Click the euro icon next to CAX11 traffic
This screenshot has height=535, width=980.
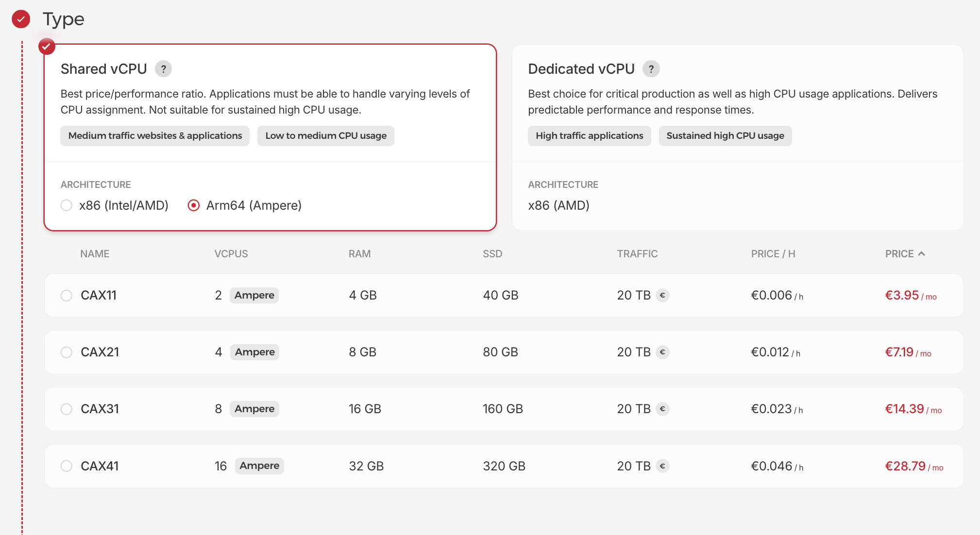pos(663,295)
